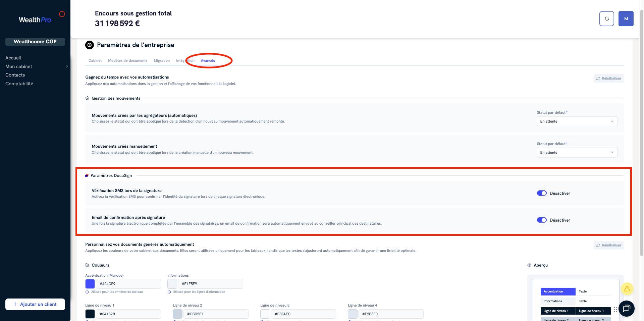This screenshot has height=321, width=644.
Task: Click the yellow warning triangle icon
Action: point(627,289)
